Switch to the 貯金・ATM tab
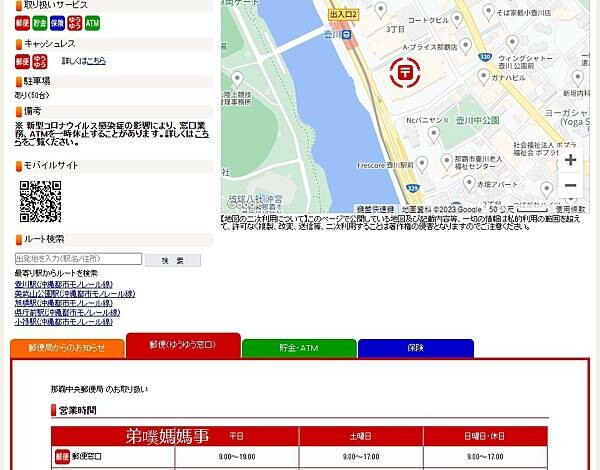This screenshot has height=470, width=600. [299, 348]
